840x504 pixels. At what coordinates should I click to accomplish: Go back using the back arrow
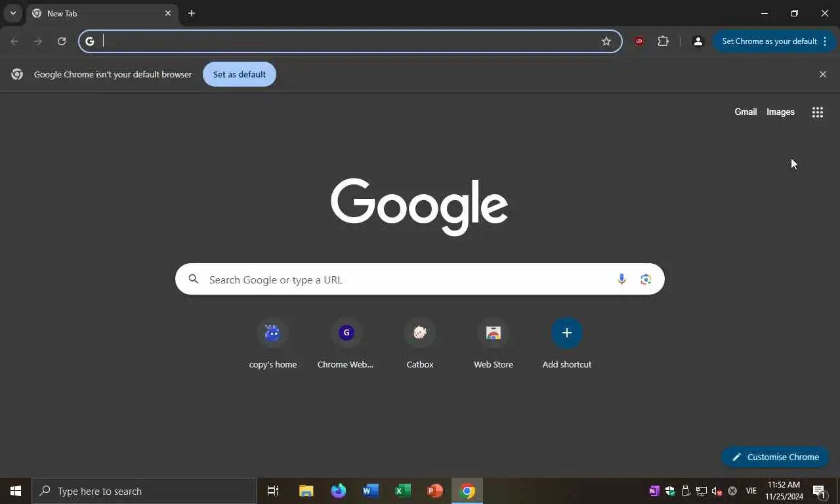click(x=14, y=41)
